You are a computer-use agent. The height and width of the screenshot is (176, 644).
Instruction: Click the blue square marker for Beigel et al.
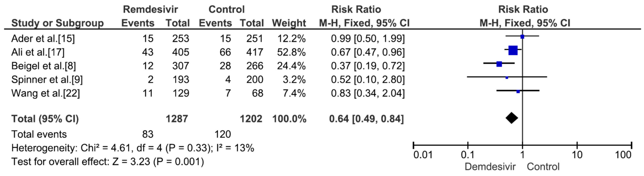[499, 64]
